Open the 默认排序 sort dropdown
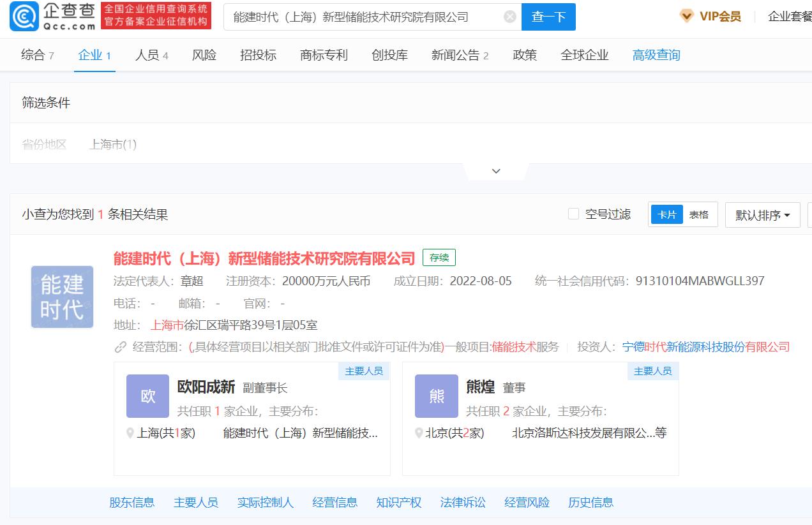 (762, 214)
